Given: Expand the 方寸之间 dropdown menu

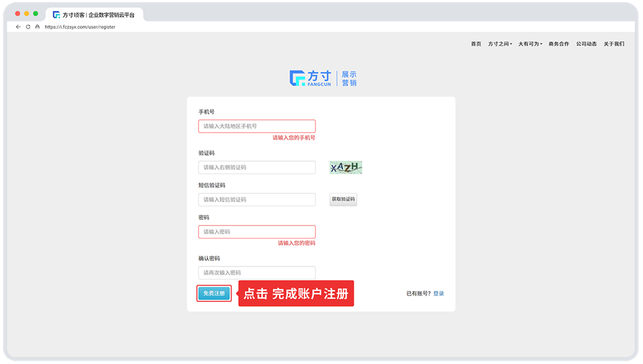Looking at the screenshot, I should [x=500, y=44].
